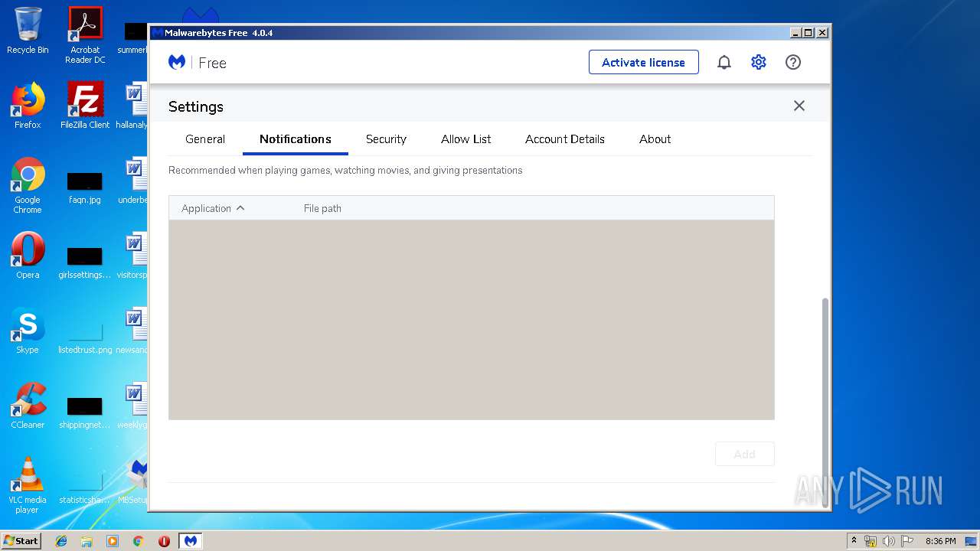
Task: Open the settings gear icon
Action: (x=759, y=62)
